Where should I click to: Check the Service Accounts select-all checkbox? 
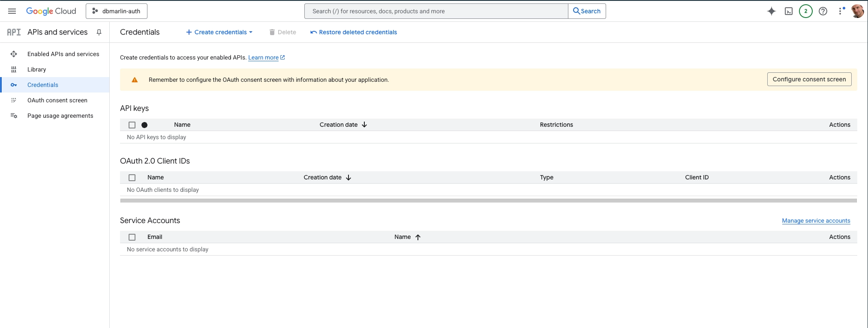[x=132, y=237]
